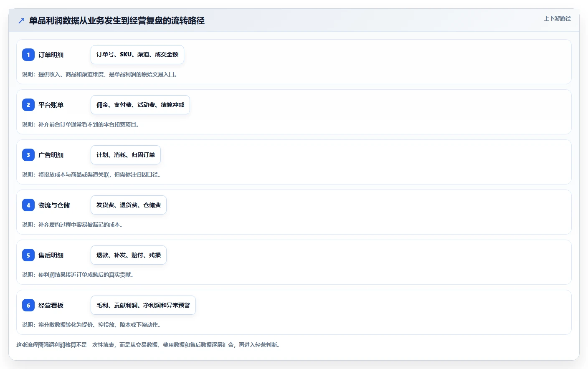Click the 上下游路径 label in header
Image resolution: width=588 pixels, height=369 pixels.
(x=557, y=18)
